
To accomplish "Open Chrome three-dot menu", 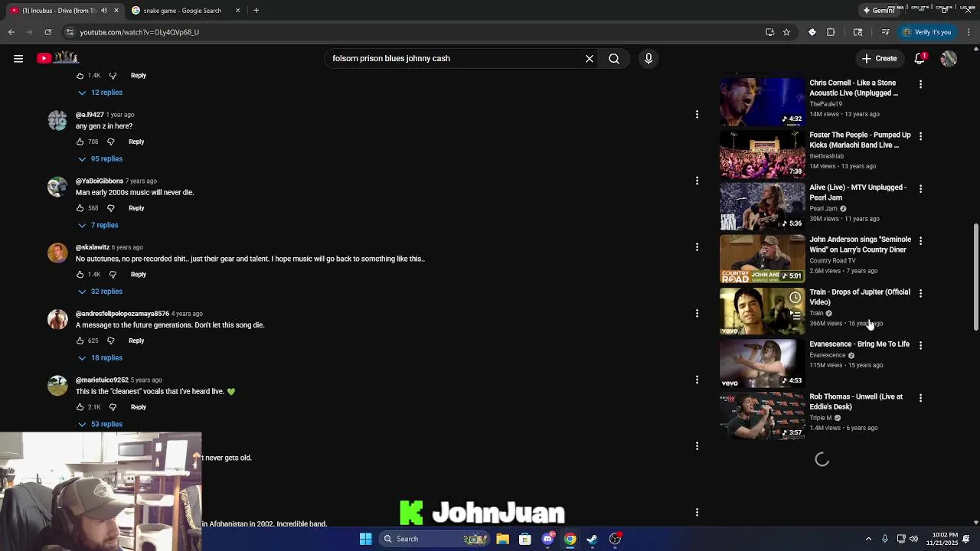I will pos(969,32).
